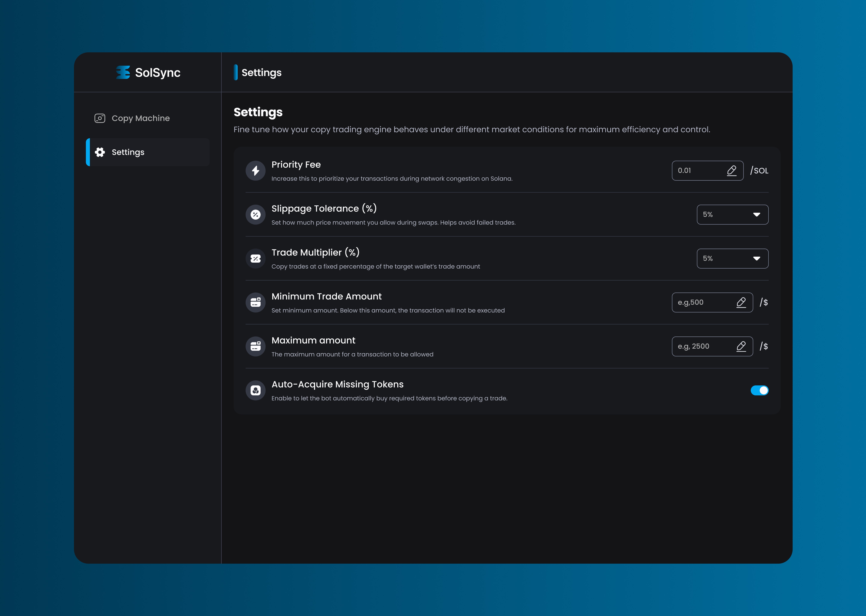
Task: Click the /SOL unit label
Action: point(759,171)
